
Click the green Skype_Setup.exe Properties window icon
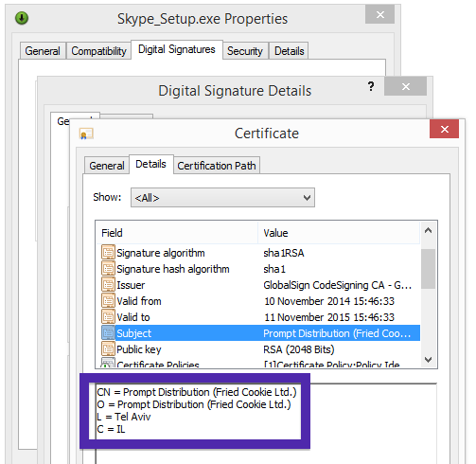pos(22,18)
